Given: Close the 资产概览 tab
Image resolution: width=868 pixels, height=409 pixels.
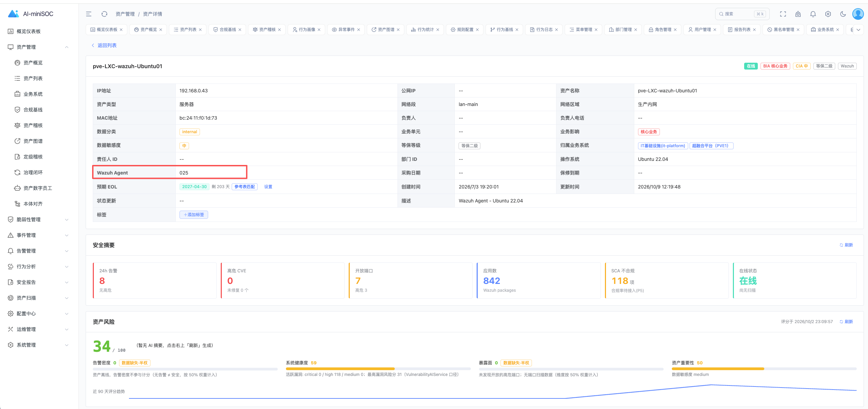Looking at the screenshot, I should point(161,30).
